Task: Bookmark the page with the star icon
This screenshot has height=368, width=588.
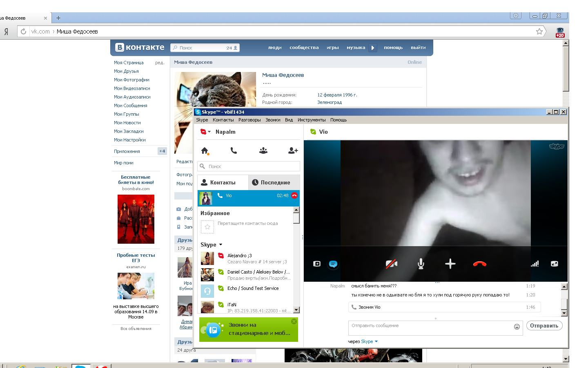Action: (x=539, y=31)
